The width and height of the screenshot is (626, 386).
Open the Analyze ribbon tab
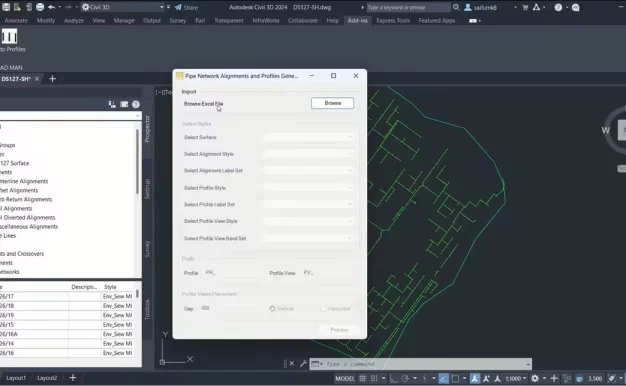coord(74,20)
